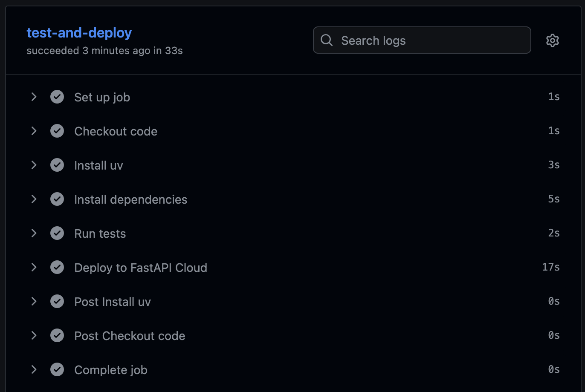Click the 'Set up job' step name
This screenshot has height=392, width=585.
pos(102,98)
